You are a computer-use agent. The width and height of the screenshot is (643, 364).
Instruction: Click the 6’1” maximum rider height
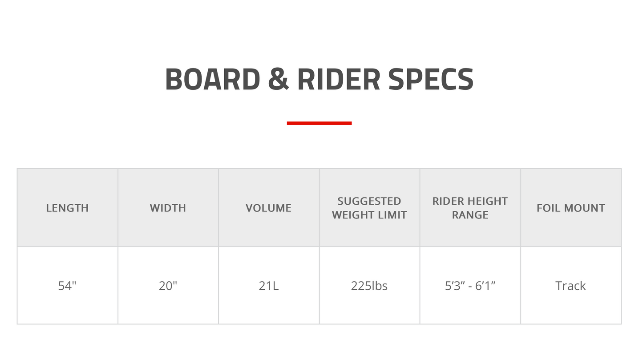(485, 286)
